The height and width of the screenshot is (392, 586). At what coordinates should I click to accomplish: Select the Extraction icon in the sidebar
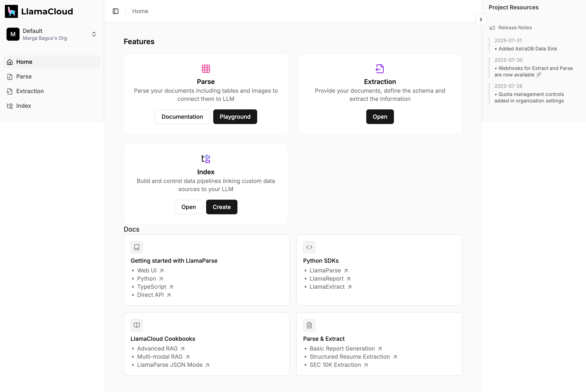(10, 91)
